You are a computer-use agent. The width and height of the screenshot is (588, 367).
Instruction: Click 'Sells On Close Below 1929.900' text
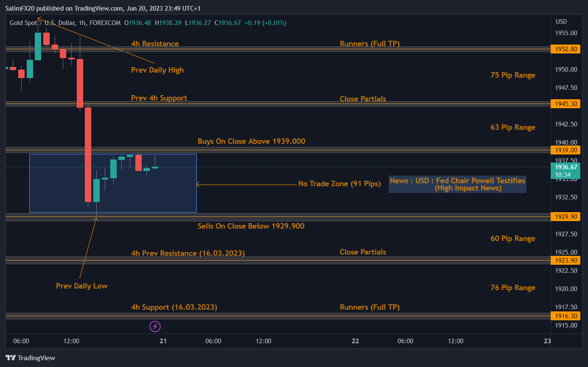(x=251, y=226)
